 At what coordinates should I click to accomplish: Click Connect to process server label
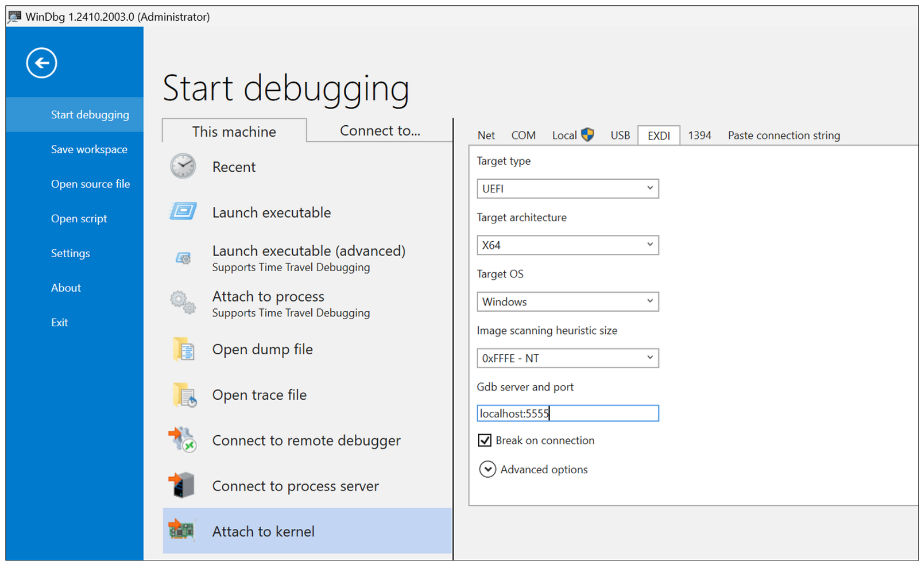(x=295, y=486)
